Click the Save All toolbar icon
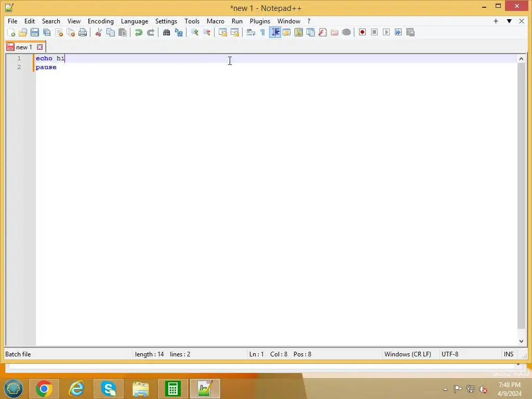This screenshot has height=399, width=532. (x=47, y=32)
